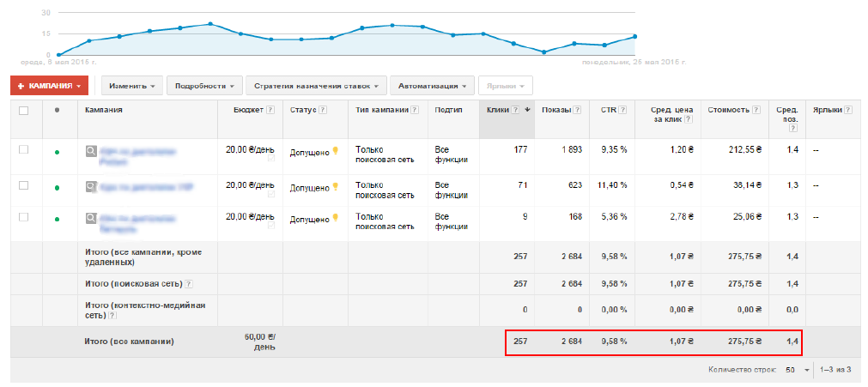Viewport: 868px width, 387px height.
Task: Open help icon next to Ярлыки column header
Action: 848,110
